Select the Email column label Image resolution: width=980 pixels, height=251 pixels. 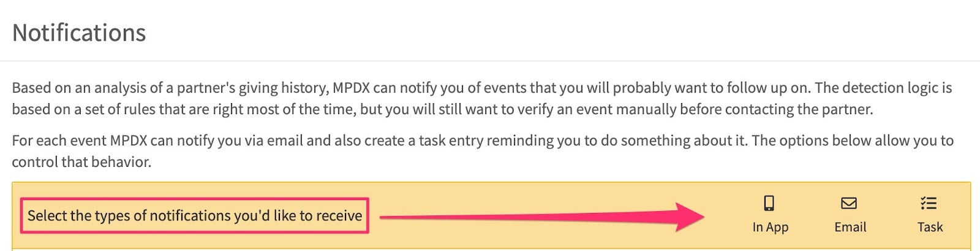(850, 227)
